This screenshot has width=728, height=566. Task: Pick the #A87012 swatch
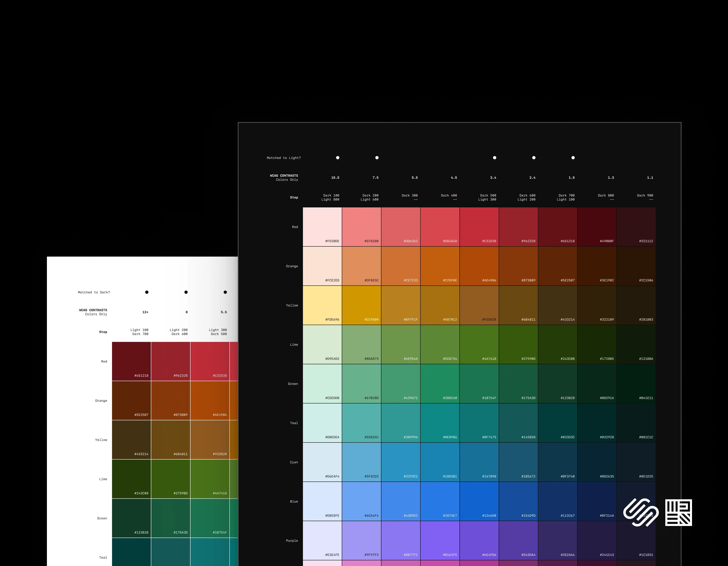tap(440, 305)
